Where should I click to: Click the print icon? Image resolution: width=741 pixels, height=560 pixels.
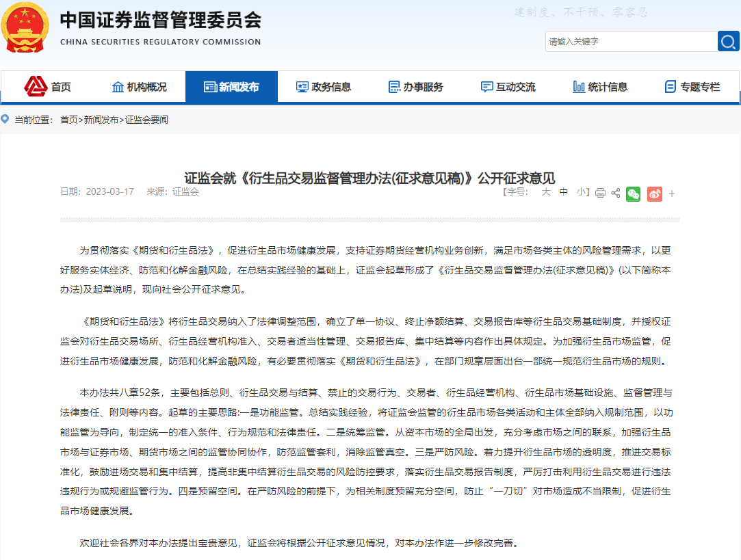coord(600,194)
